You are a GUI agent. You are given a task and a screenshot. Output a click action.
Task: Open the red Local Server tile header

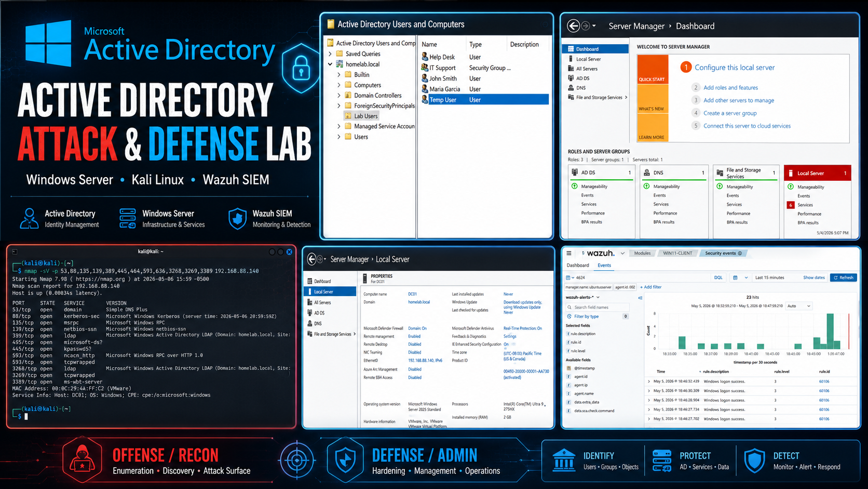click(x=818, y=173)
